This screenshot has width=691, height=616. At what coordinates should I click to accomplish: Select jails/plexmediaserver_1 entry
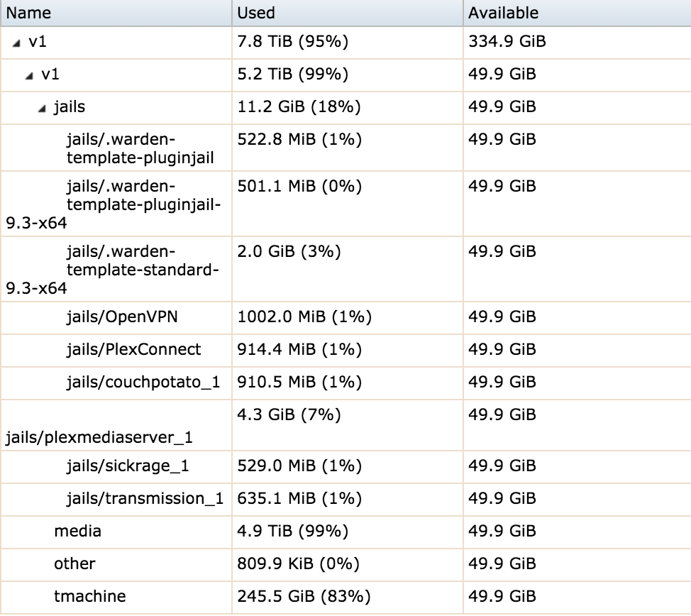click(x=345, y=426)
